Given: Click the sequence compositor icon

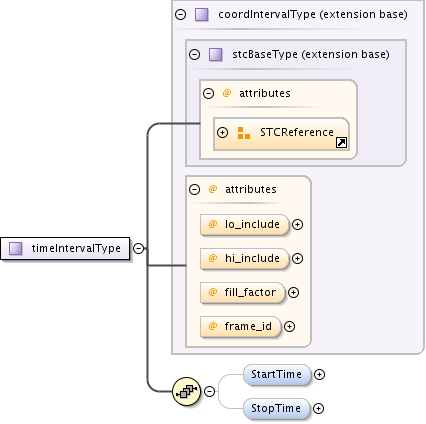Looking at the screenshot, I should coord(187,391).
